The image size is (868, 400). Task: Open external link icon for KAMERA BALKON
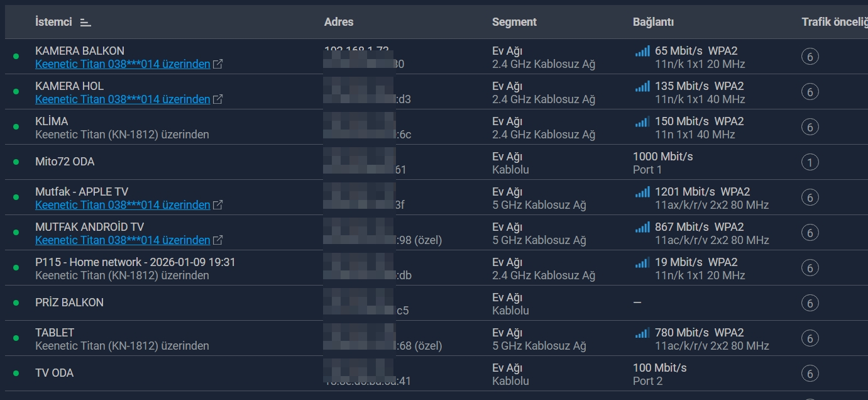217,64
